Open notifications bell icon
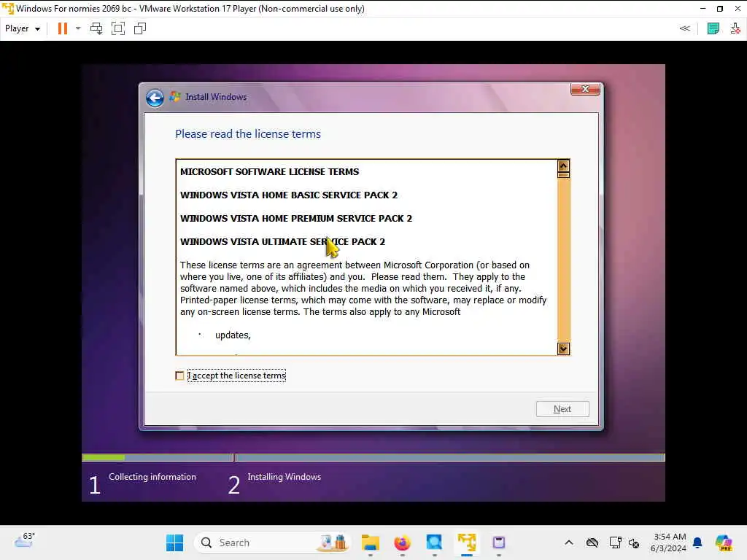Viewport: 747px width, 560px height. [x=697, y=542]
